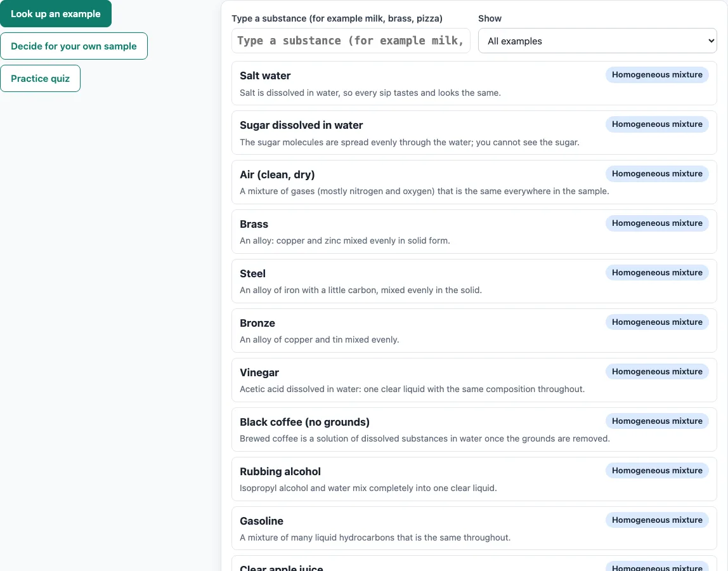Expand the Show filter dropdown
The image size is (728, 571).
[x=597, y=41]
